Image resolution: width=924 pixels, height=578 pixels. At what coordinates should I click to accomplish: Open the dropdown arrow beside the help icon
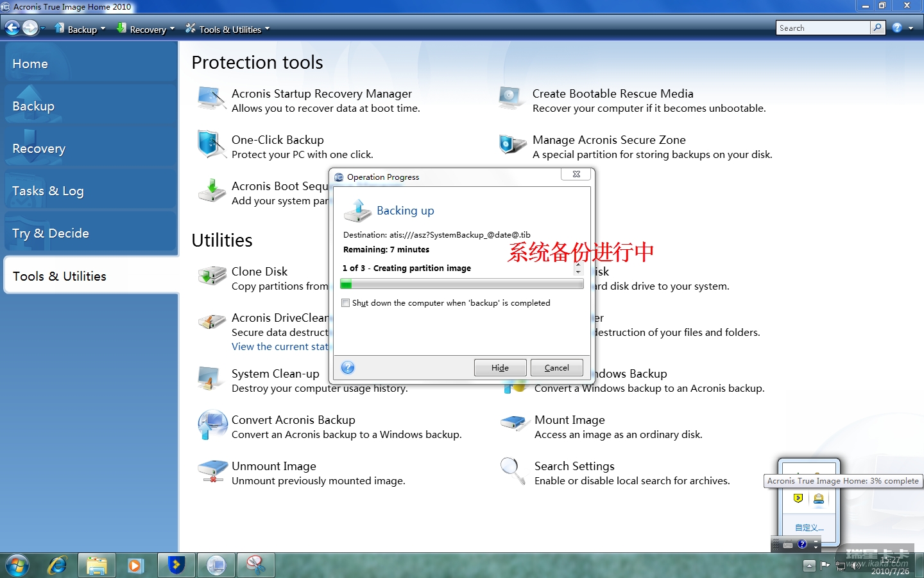coord(911,28)
